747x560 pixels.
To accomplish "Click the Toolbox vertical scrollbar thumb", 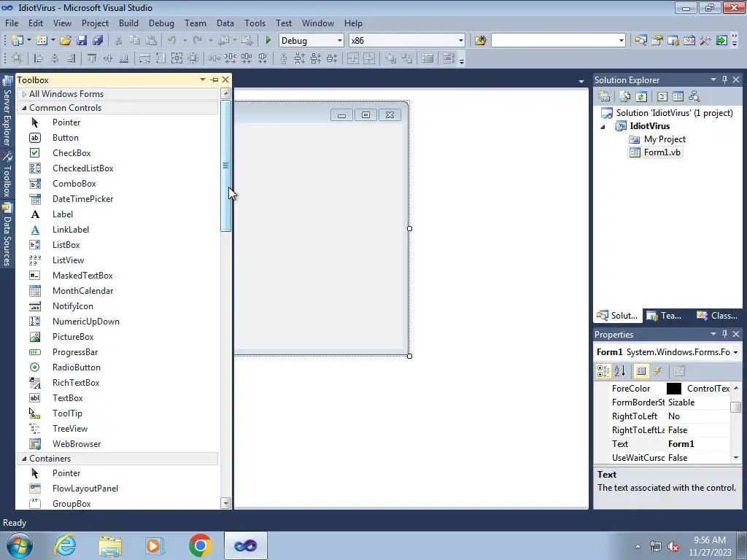I will [226, 166].
